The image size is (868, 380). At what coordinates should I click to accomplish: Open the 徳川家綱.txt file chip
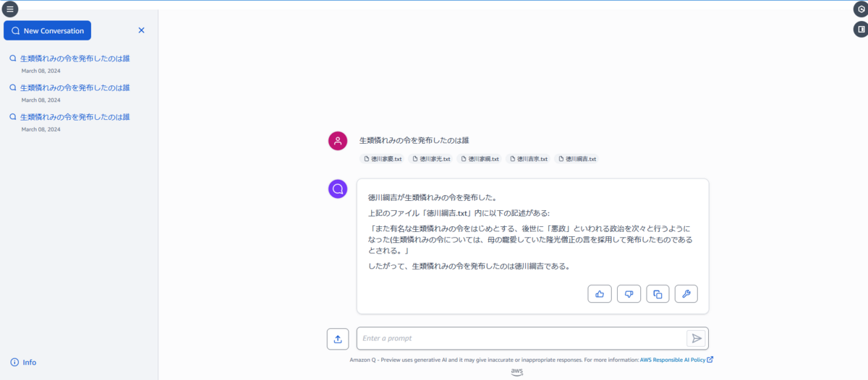coord(480,159)
